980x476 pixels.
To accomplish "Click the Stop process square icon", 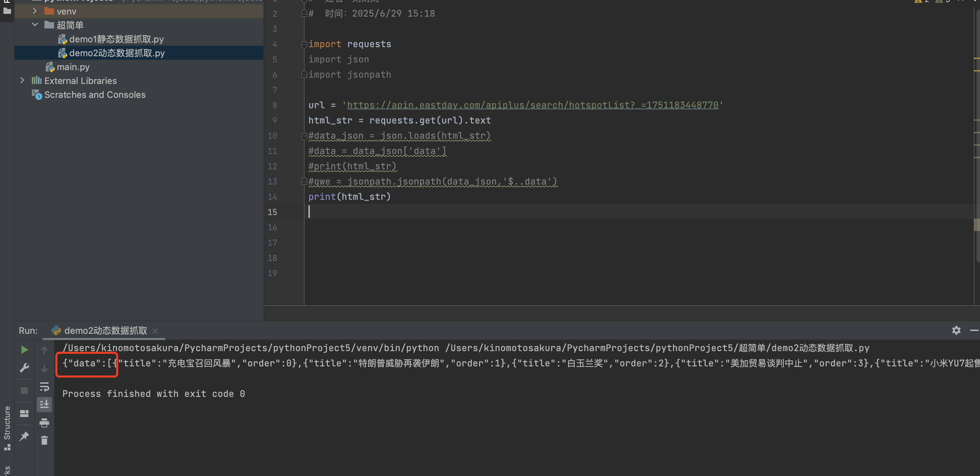I will (x=24, y=391).
